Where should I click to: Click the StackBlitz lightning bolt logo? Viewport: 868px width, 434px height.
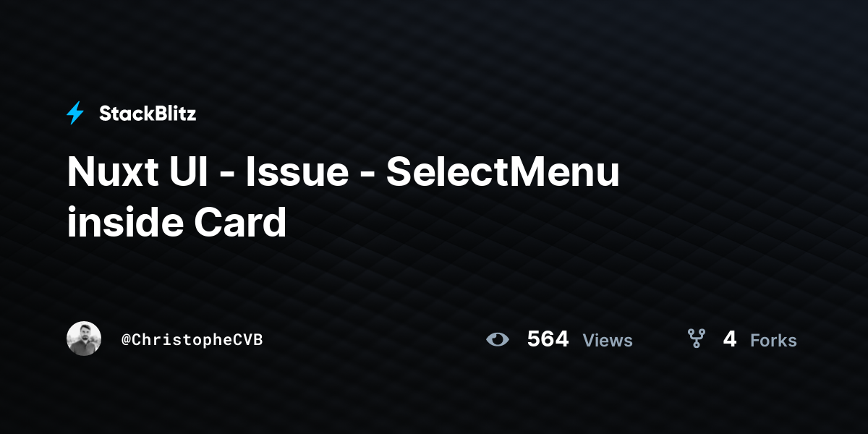point(75,113)
